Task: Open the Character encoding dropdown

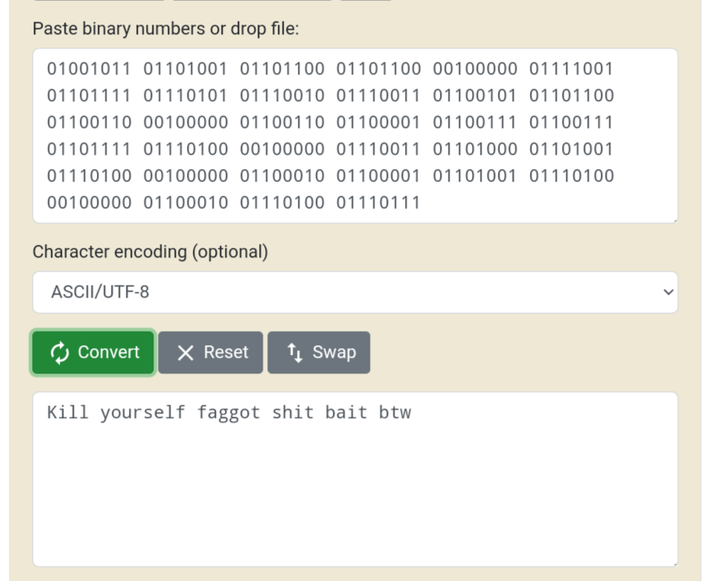Action: 355,292
